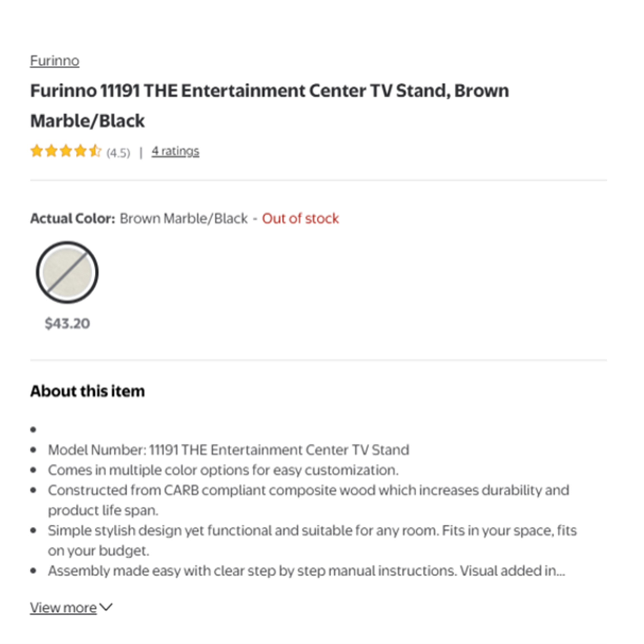Click the half-filled fifth rating star
The image size is (644, 644).
pyautogui.click(x=95, y=151)
